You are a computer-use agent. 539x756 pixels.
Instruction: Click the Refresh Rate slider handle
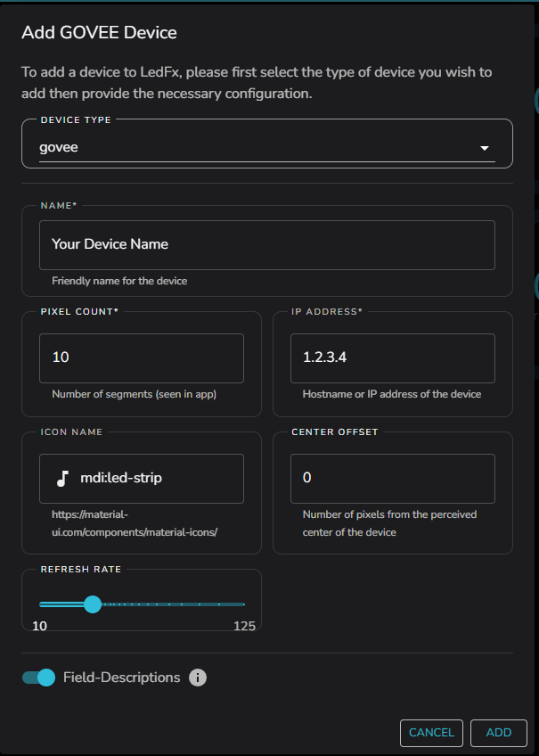[x=93, y=604]
